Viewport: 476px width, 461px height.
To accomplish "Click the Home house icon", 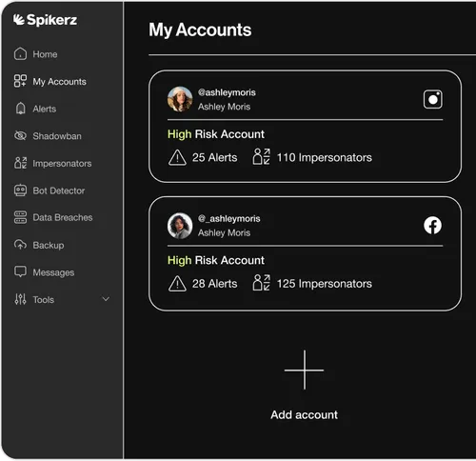I will click(20, 54).
